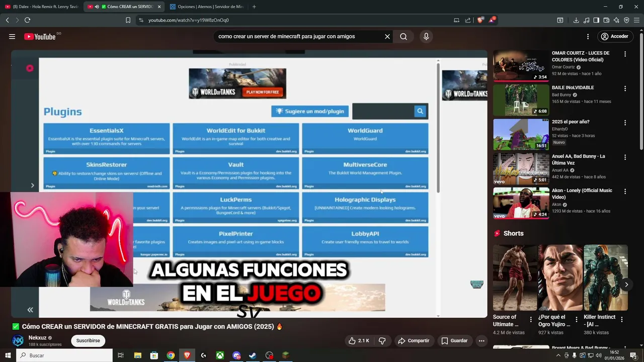
Task: Open the site settings icon beside the URL
Action: click(x=141, y=20)
